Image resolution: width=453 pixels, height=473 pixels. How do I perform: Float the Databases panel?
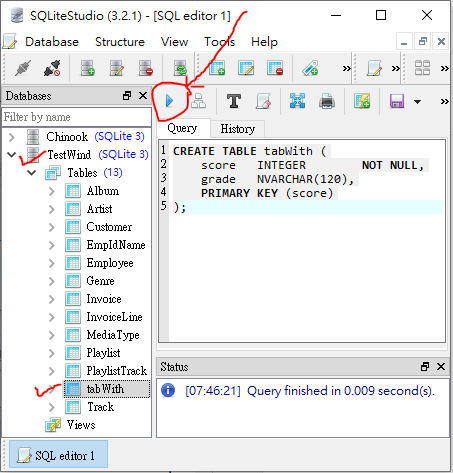point(127,96)
